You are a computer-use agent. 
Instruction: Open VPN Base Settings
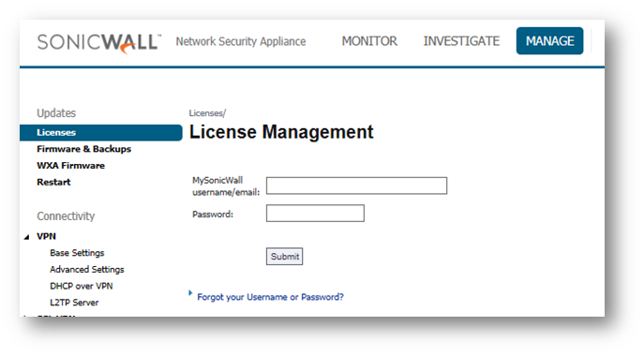pos(77,253)
